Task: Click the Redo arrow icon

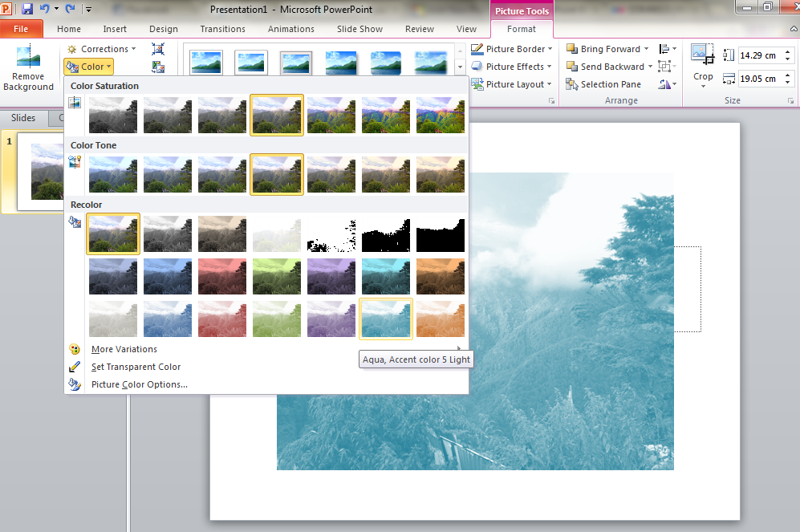Action: (71, 9)
